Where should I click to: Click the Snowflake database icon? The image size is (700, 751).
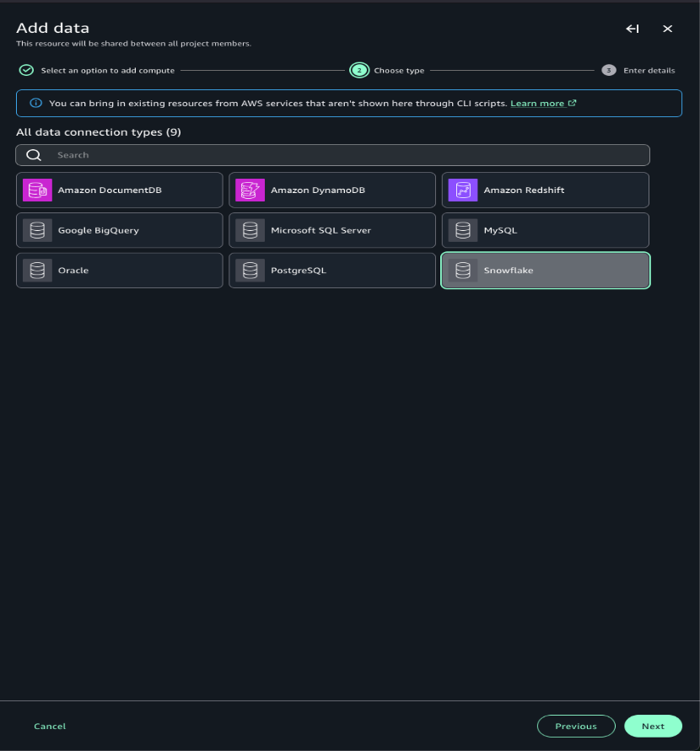[463, 271]
